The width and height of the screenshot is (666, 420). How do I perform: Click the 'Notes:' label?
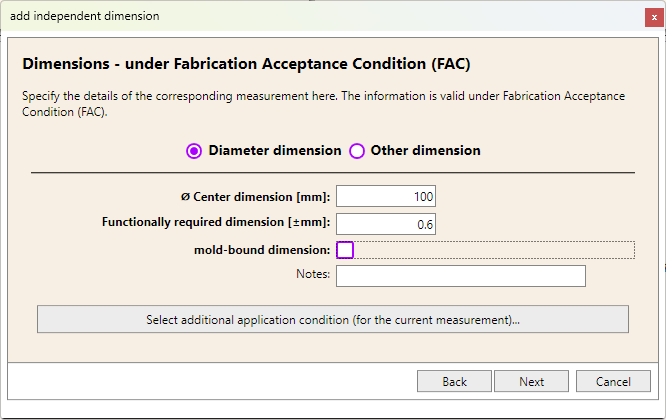coord(313,274)
